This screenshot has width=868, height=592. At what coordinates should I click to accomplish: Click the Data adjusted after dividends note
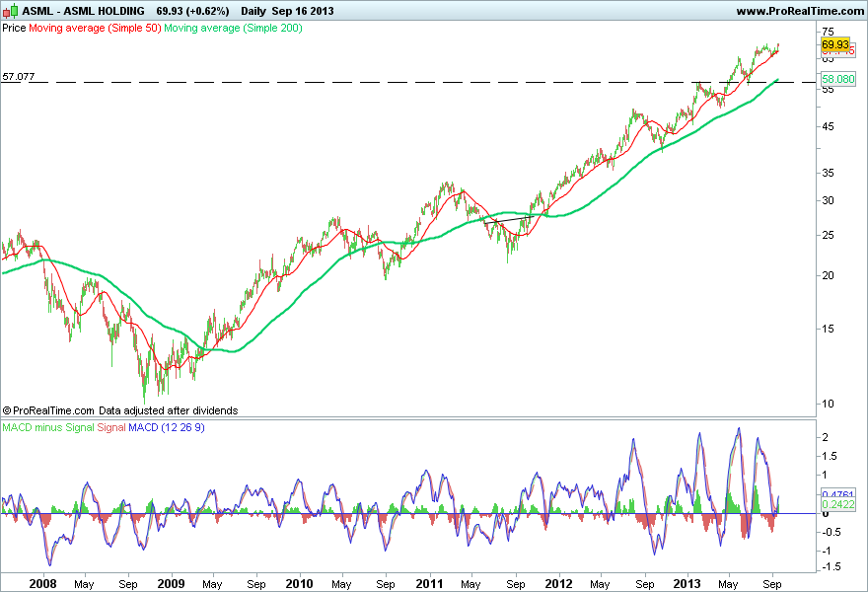169,410
